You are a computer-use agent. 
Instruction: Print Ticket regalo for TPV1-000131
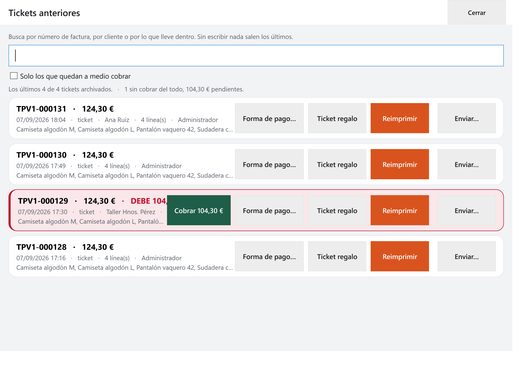337,118
